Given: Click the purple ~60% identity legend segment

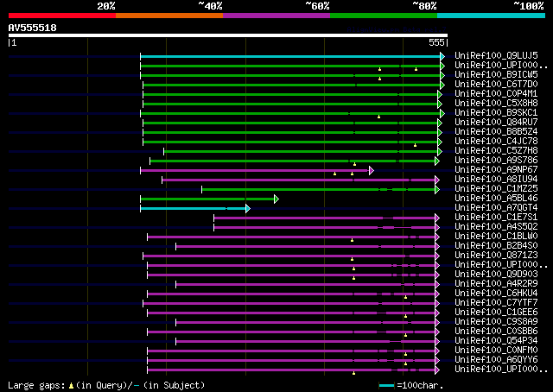Looking at the screenshot, I should (276, 16).
